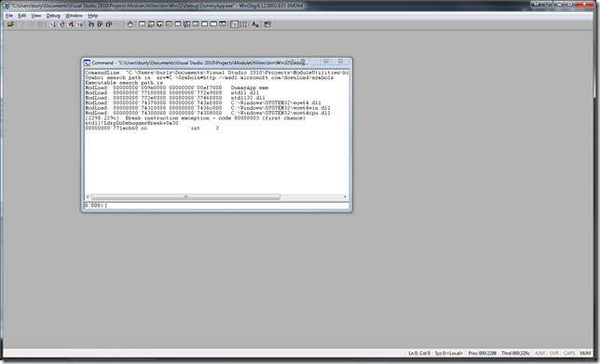Click the CAPS status bar indicator
Viewport: 600px width, 364px height.
(x=569, y=353)
